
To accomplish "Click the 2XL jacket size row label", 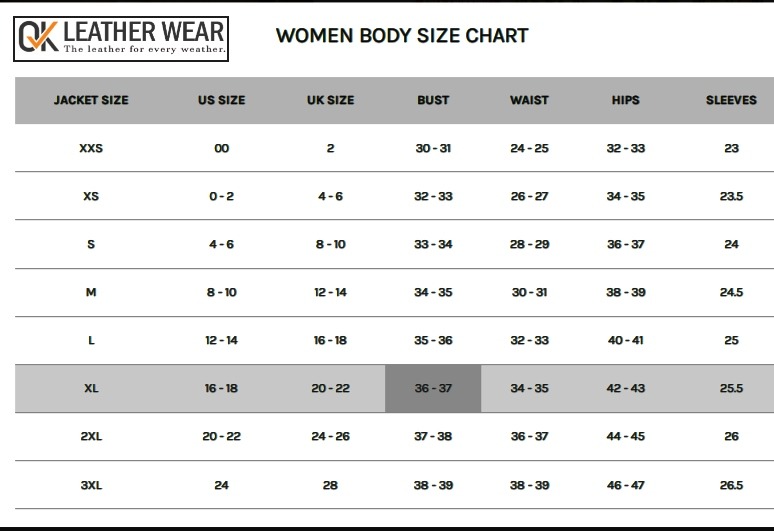I will (x=91, y=436).
